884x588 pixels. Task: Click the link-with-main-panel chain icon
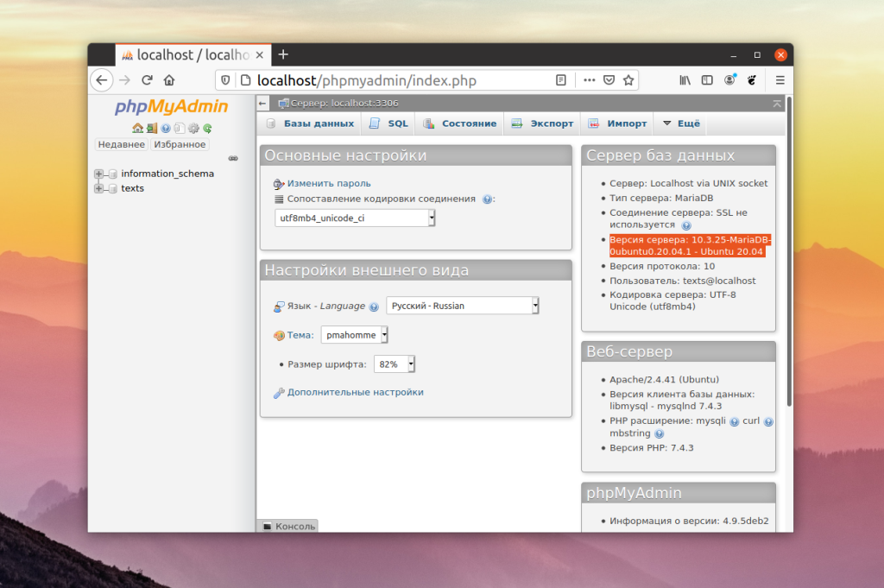click(x=233, y=158)
